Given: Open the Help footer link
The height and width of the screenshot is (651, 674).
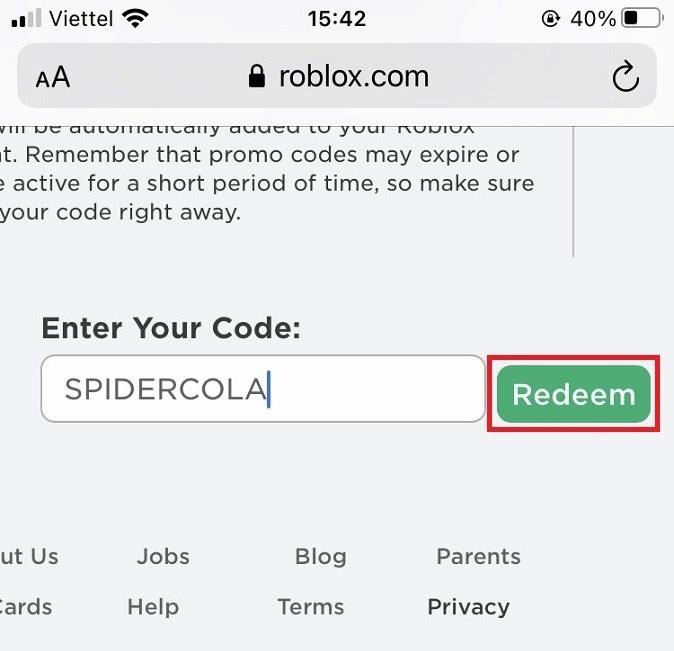Looking at the screenshot, I should tap(153, 607).
